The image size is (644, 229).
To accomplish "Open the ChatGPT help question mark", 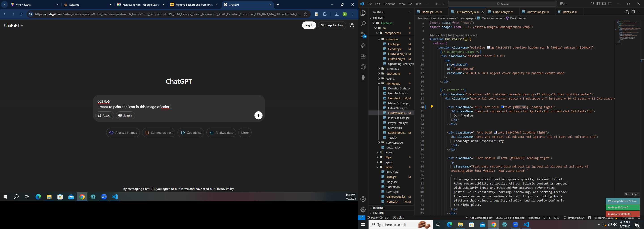I will pos(352,25).
